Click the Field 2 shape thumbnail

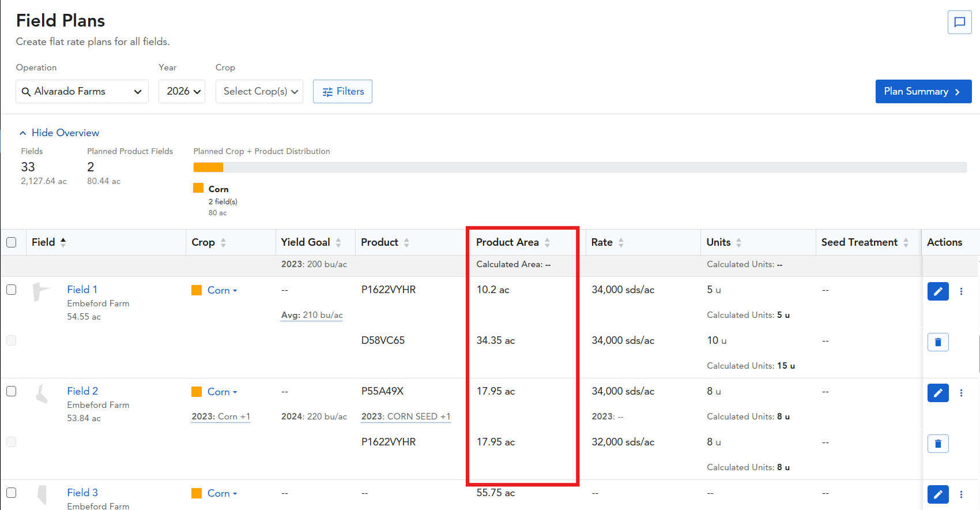click(x=42, y=394)
